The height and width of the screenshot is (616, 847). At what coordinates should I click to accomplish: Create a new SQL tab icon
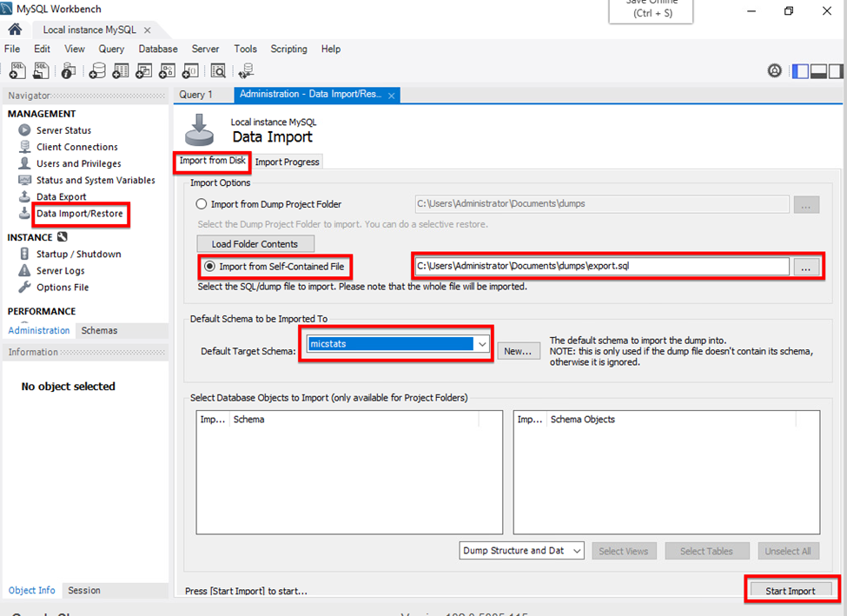[17, 70]
